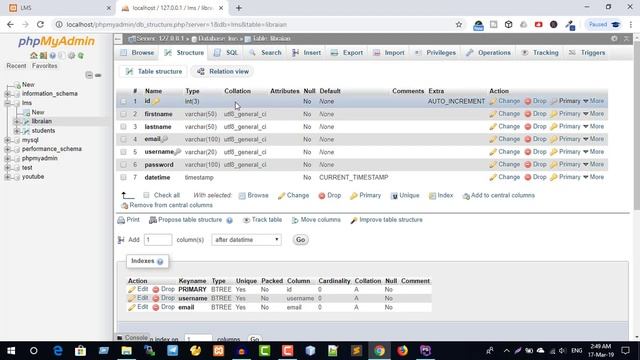Click Drop for lastname column row
Viewport: 640px width, 360px height.
pyautogui.click(x=535, y=127)
